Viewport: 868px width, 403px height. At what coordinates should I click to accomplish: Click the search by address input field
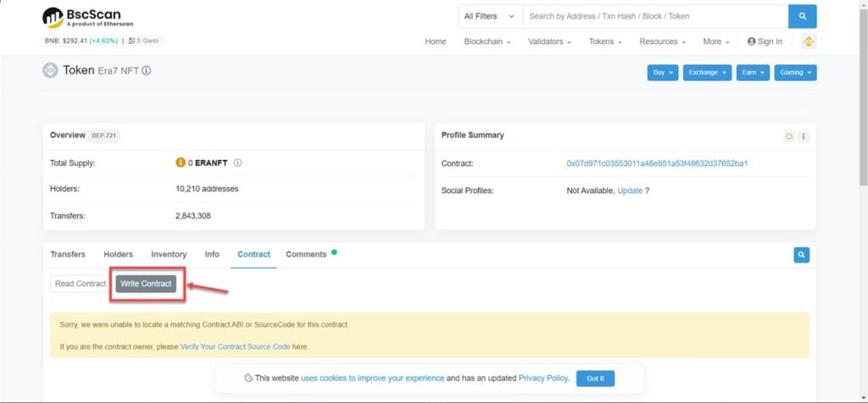pyautogui.click(x=655, y=17)
